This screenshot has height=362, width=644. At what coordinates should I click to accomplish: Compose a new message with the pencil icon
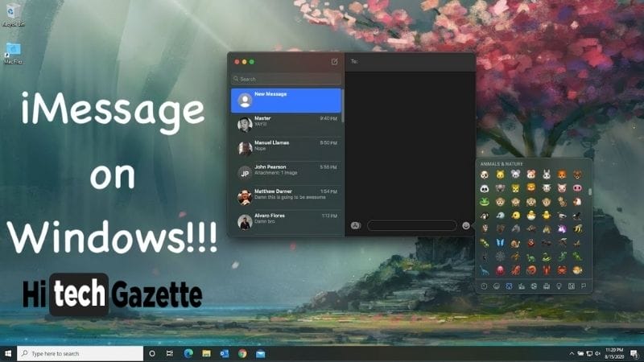334,62
